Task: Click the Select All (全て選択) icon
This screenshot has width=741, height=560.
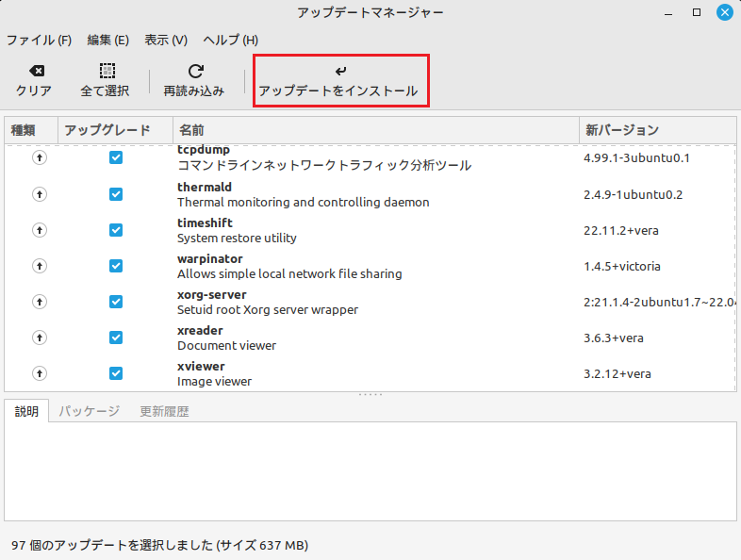Action: coord(107,71)
